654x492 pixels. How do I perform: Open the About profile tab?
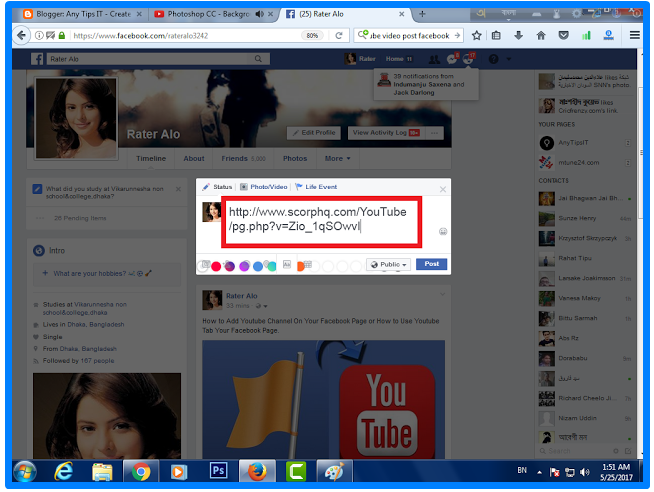point(194,158)
